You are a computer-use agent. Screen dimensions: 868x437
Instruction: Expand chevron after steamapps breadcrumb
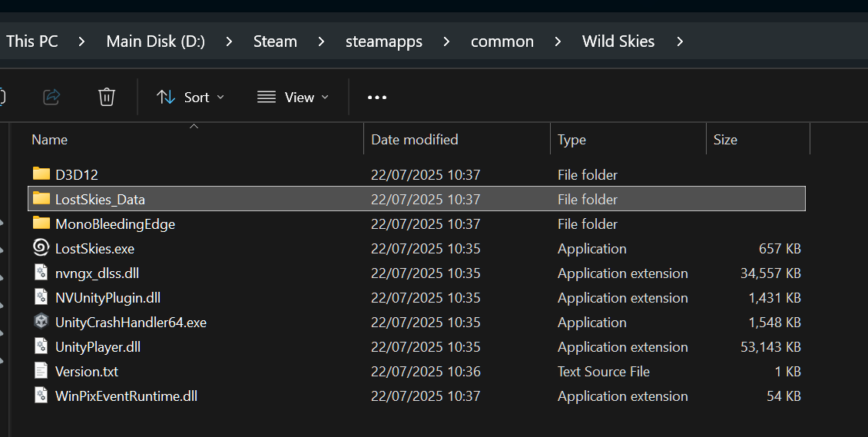click(x=447, y=41)
